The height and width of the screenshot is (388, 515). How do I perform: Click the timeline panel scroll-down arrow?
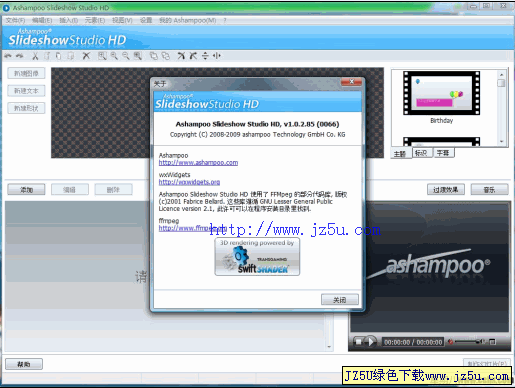[329, 347]
